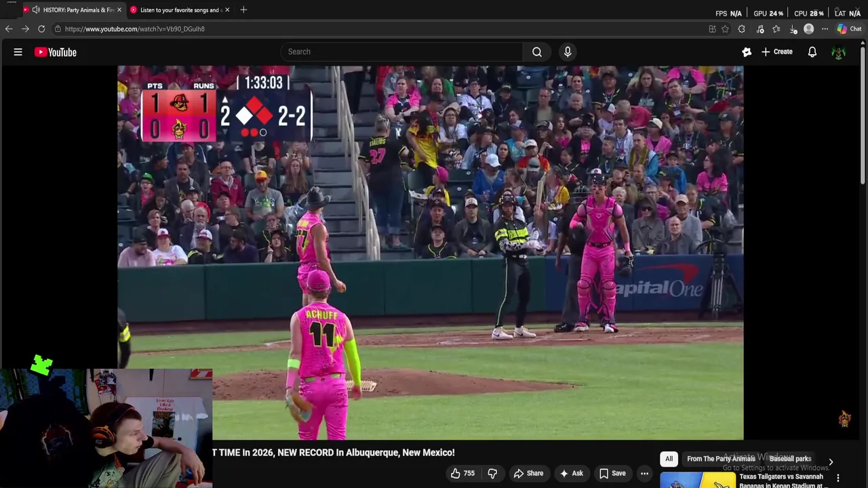The height and width of the screenshot is (488, 868).
Task: Click Texas Tailgaters video thumbnail
Action: 698,481
